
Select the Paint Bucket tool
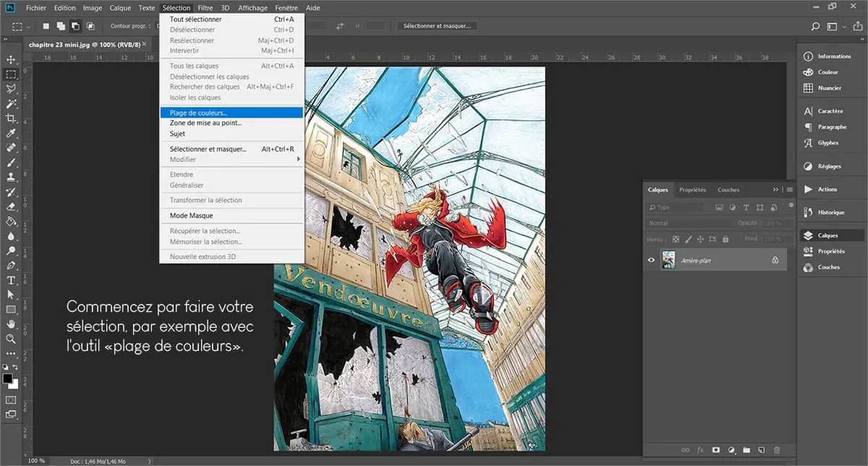(x=11, y=221)
